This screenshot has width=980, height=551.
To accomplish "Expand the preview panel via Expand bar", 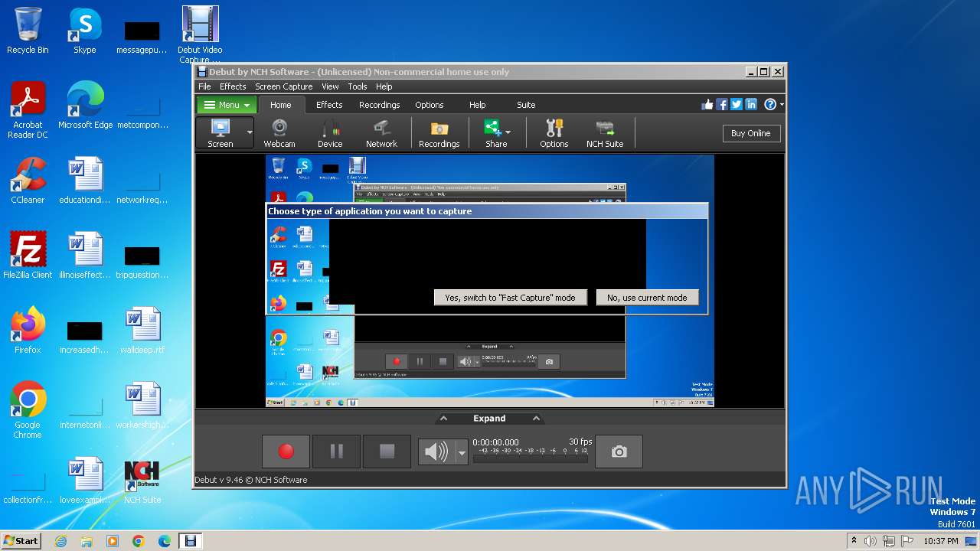I will tap(489, 418).
